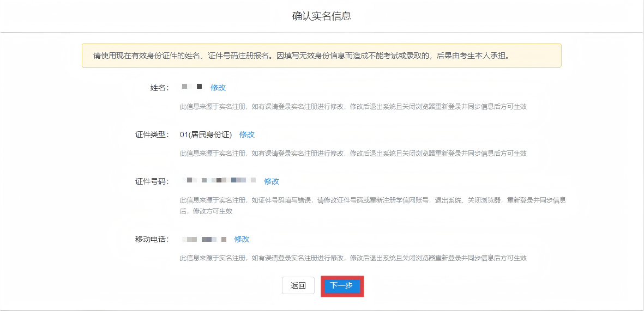Viewport: 644px width, 311px height.
Task: Click the hint text under 姓名
Action: pyautogui.click(x=353, y=107)
